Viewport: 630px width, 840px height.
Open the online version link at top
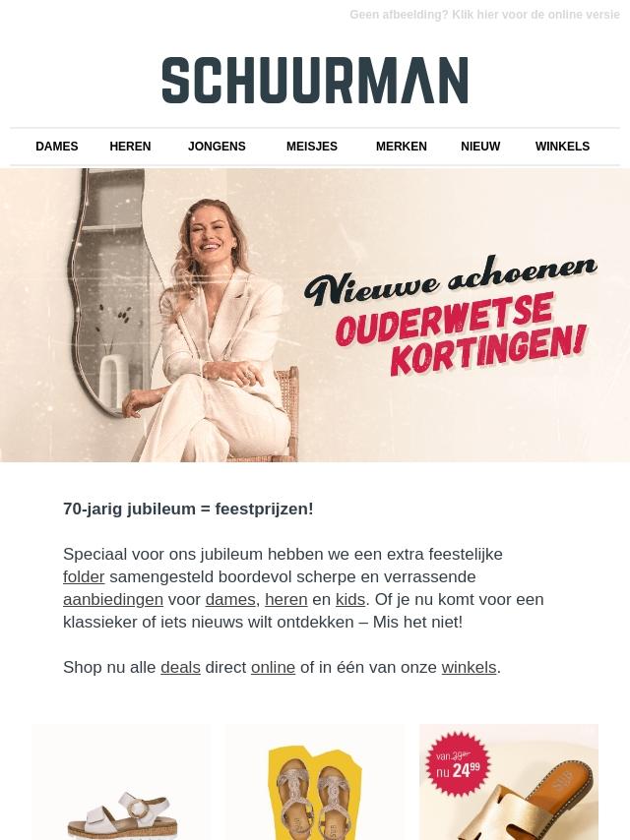pyautogui.click(x=484, y=15)
